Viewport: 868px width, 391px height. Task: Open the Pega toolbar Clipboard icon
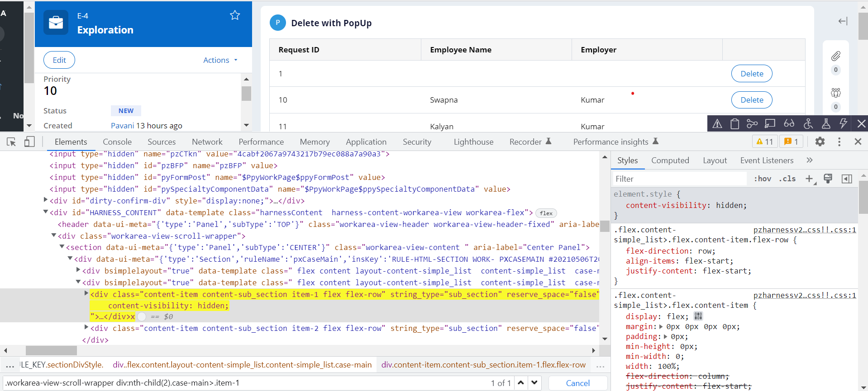(735, 124)
